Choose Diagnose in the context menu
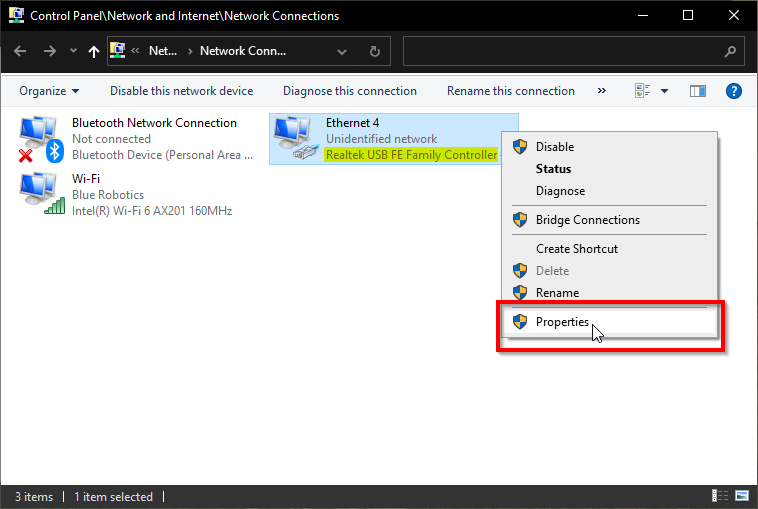The height and width of the screenshot is (509, 758). 609,191
